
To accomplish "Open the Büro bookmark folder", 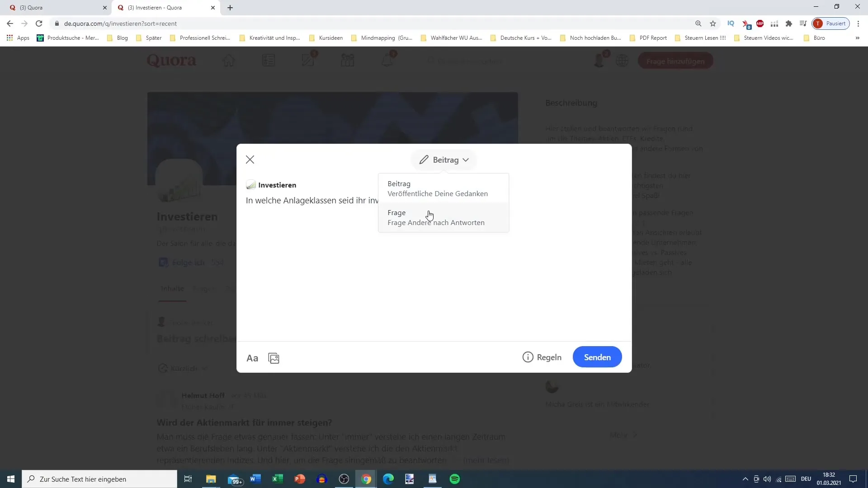I will [x=814, y=38].
